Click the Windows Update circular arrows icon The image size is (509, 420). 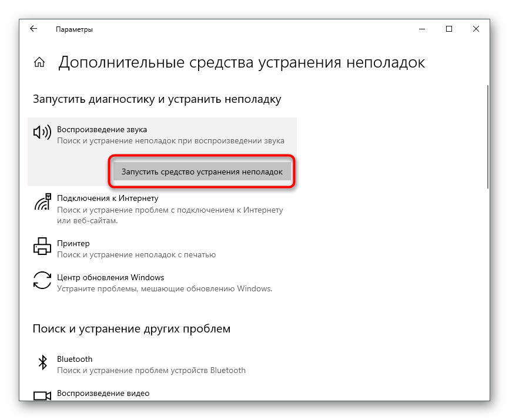click(x=42, y=280)
